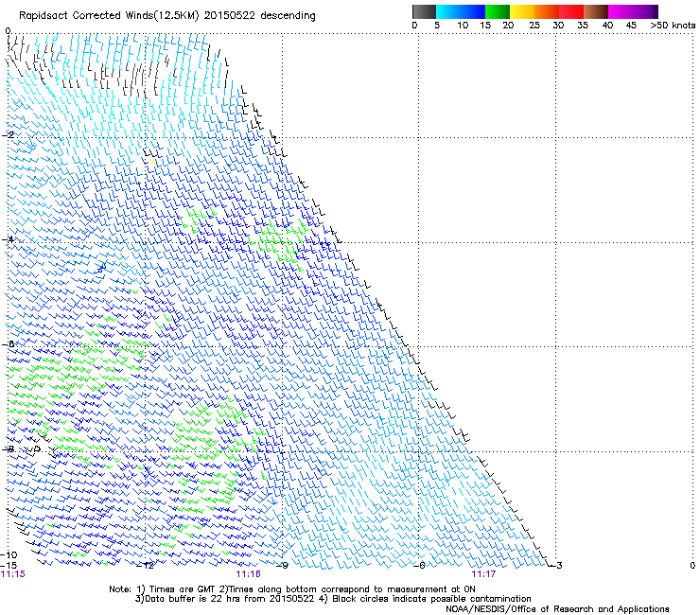Click the green 15-20 knots legend segment
The image size is (700, 615).
(498, 11)
